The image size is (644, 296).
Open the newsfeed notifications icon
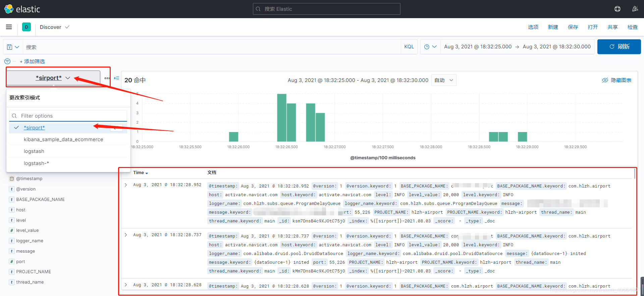point(635,9)
